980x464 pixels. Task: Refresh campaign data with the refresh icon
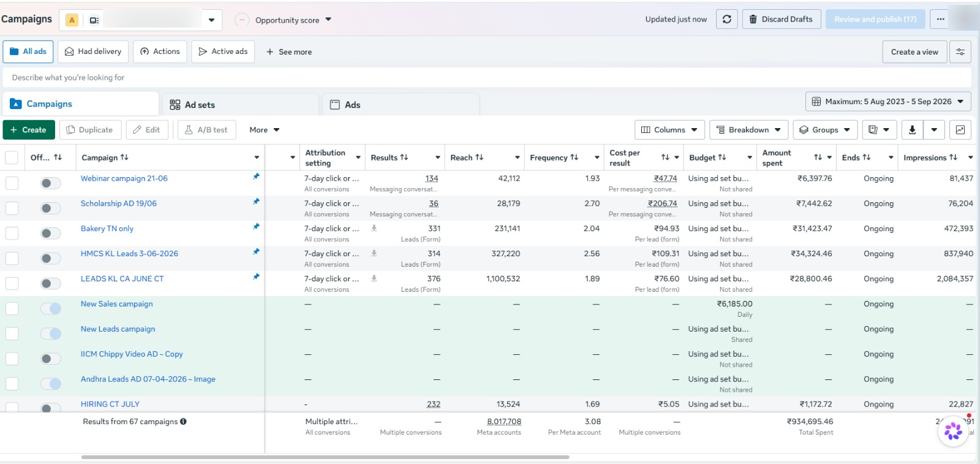coord(726,19)
